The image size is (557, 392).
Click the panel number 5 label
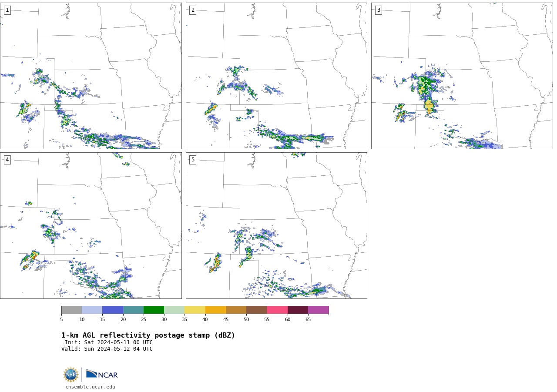point(193,160)
